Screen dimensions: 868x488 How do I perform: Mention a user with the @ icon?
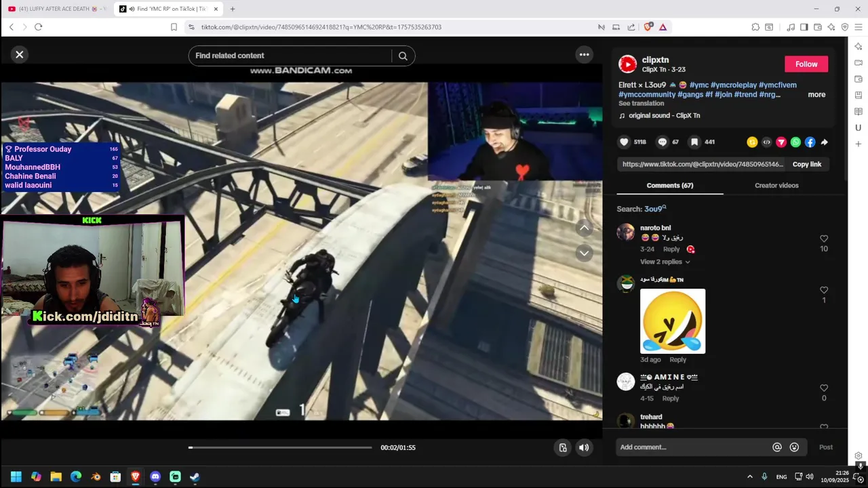[777, 447]
